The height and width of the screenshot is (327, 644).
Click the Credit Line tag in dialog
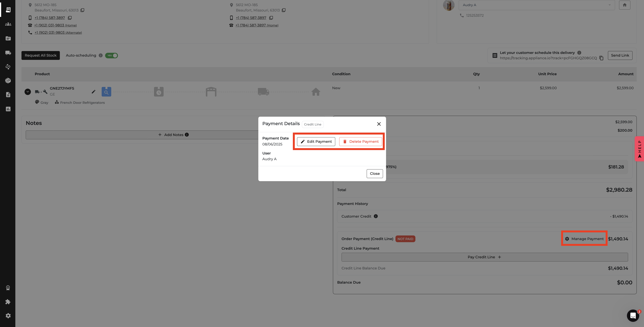312,124
